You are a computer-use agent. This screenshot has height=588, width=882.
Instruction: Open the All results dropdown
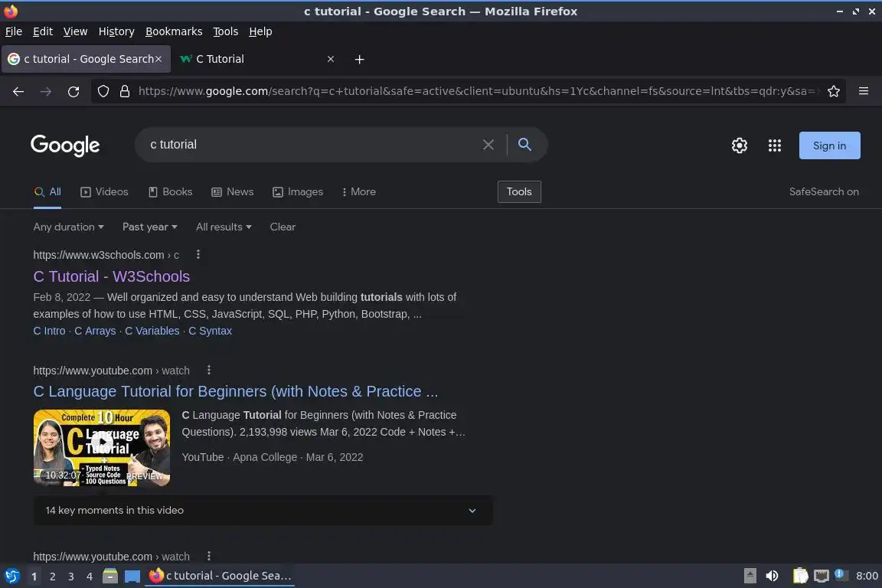pyautogui.click(x=224, y=227)
